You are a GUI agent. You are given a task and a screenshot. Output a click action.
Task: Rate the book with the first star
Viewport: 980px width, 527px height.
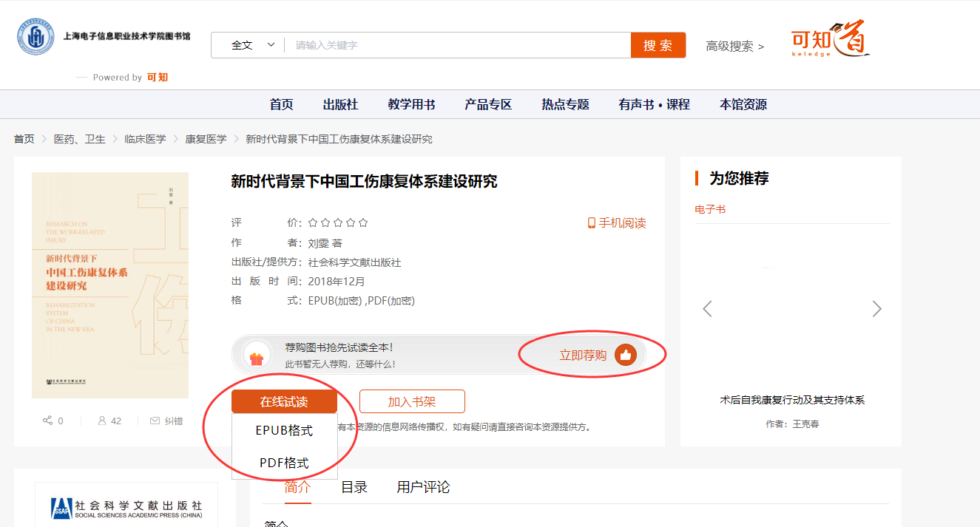pyautogui.click(x=313, y=222)
